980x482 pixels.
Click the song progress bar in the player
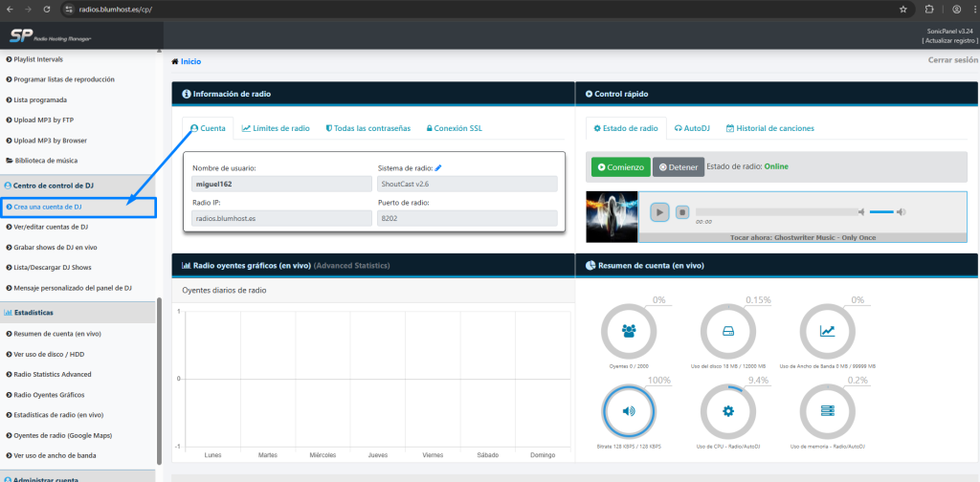pyautogui.click(x=775, y=212)
